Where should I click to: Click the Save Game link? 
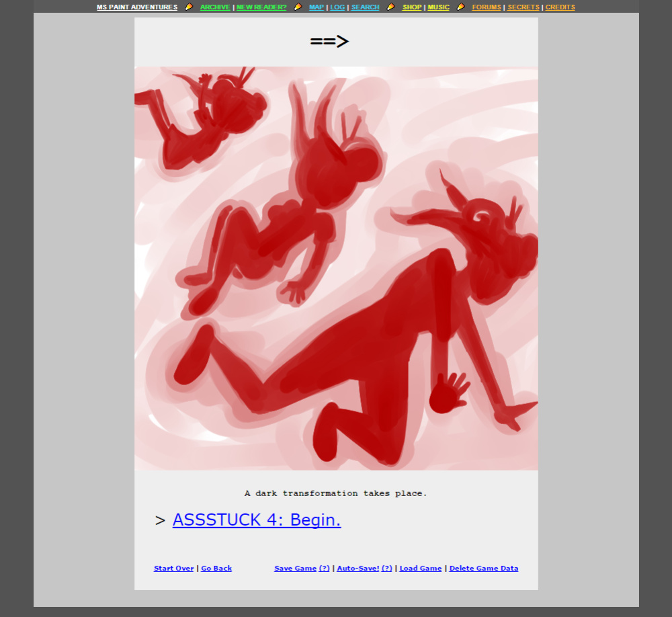click(295, 568)
